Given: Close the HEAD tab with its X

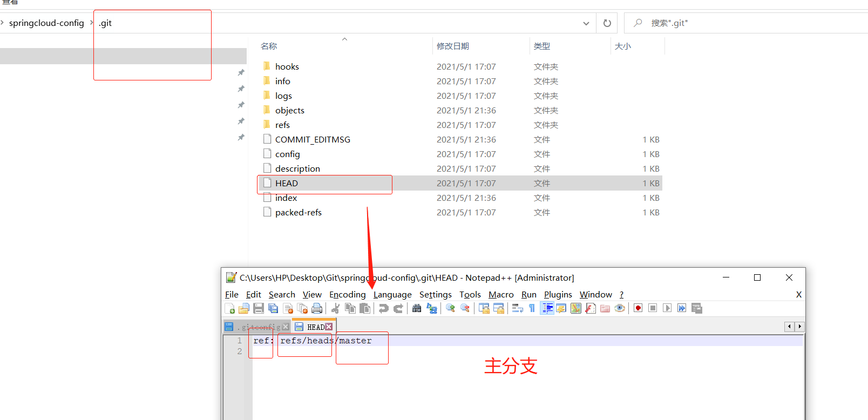Looking at the screenshot, I should [329, 327].
